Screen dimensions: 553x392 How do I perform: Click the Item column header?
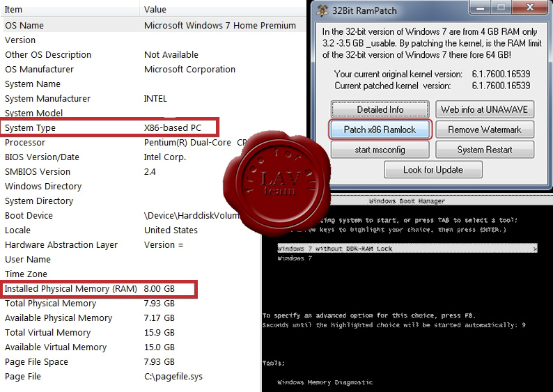click(70, 9)
